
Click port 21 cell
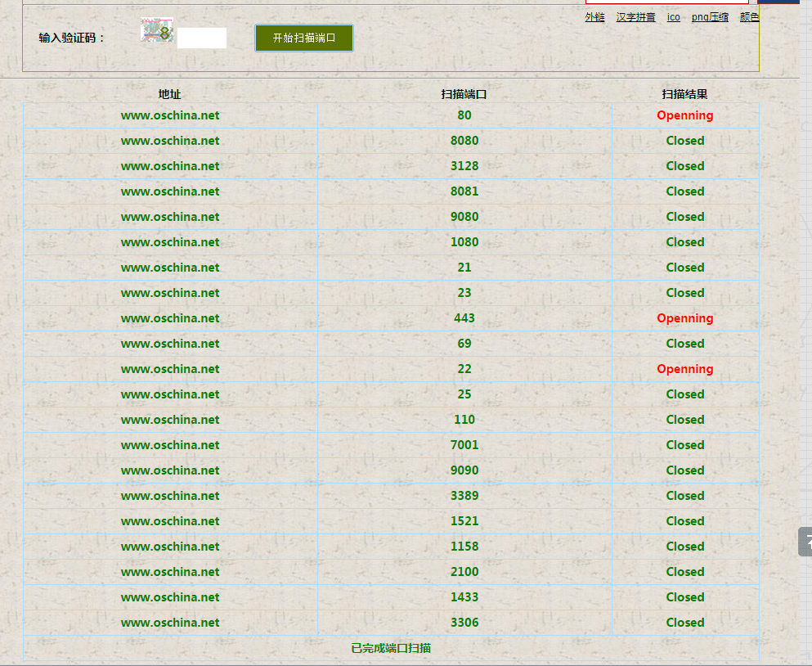coord(464,268)
